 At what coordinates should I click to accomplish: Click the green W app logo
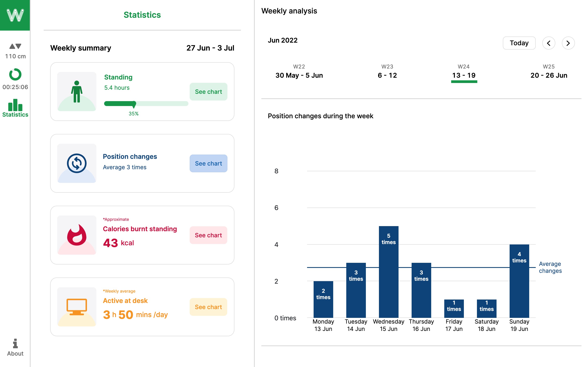tap(15, 15)
